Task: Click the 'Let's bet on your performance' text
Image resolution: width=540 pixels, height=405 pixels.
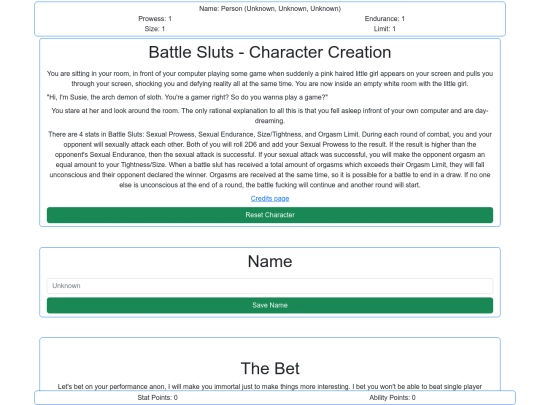Action: (270, 387)
